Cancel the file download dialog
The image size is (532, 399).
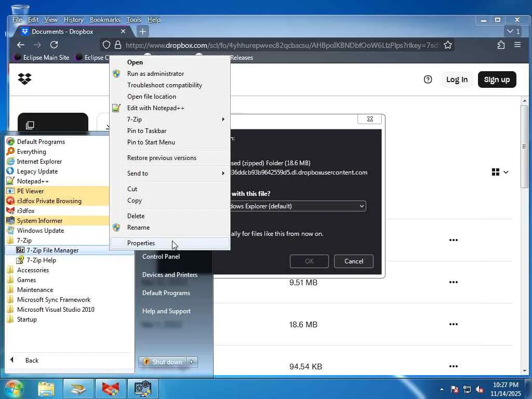pos(353,261)
